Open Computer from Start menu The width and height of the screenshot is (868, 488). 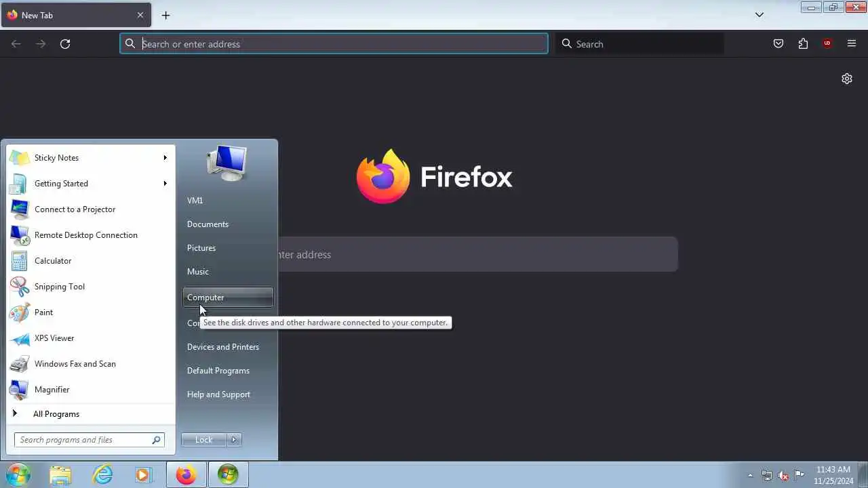point(228,298)
